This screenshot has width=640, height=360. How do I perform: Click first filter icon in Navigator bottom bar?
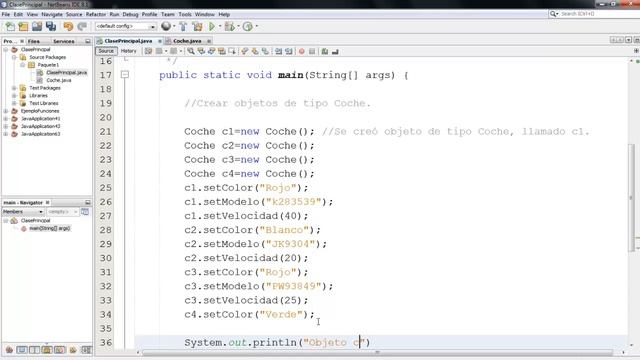(x=9, y=350)
